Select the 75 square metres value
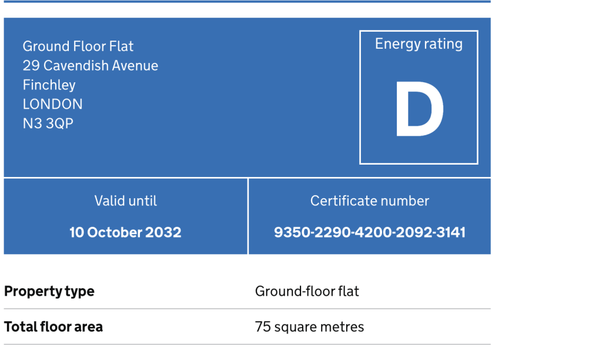The width and height of the screenshot is (602, 364). [x=309, y=327]
